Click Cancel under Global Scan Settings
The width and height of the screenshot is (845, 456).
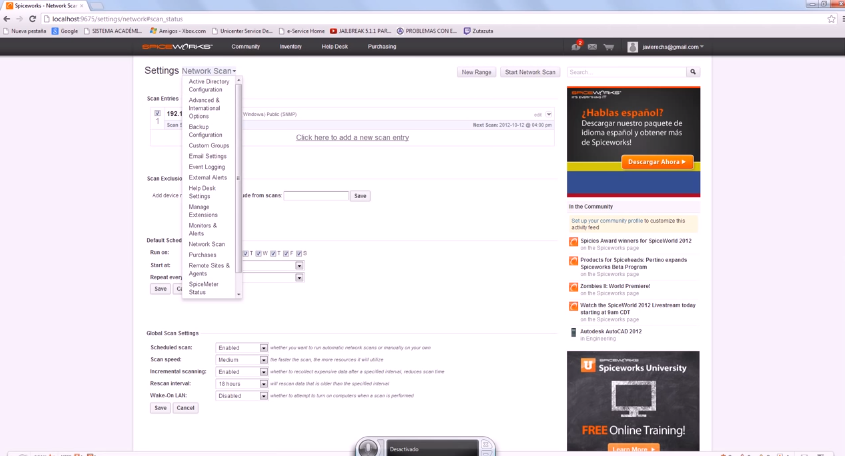click(185, 408)
